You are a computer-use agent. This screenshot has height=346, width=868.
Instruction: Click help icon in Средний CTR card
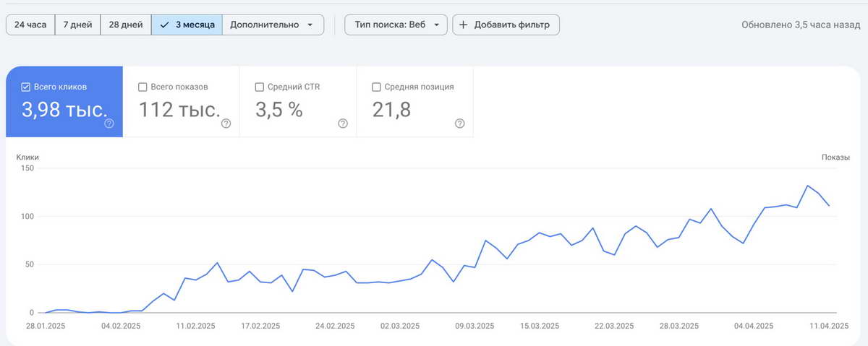[343, 124]
